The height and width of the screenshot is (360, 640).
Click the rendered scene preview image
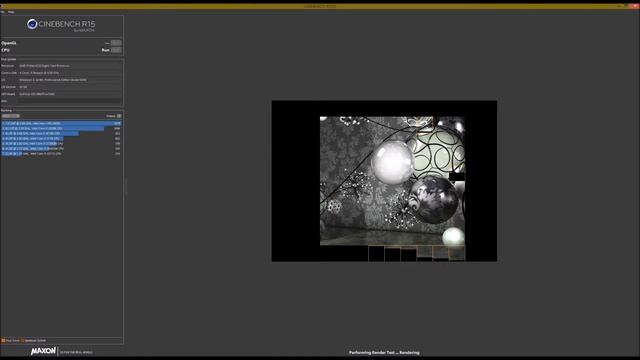point(384,181)
